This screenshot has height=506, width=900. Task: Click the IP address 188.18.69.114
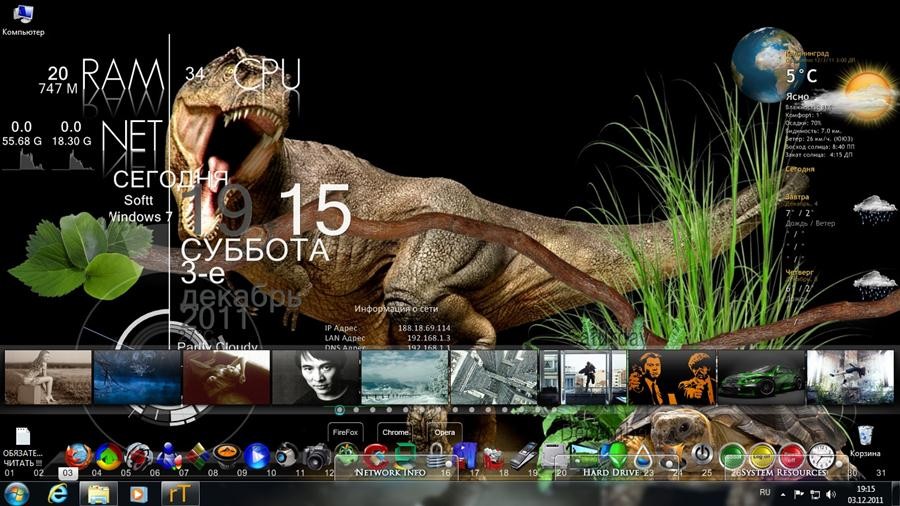pos(424,328)
